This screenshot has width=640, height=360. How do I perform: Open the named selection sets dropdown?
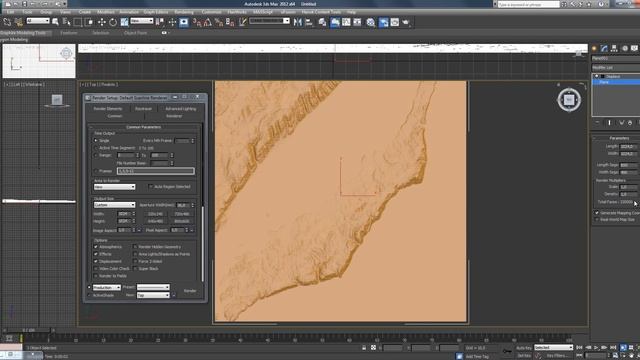pos(269,21)
